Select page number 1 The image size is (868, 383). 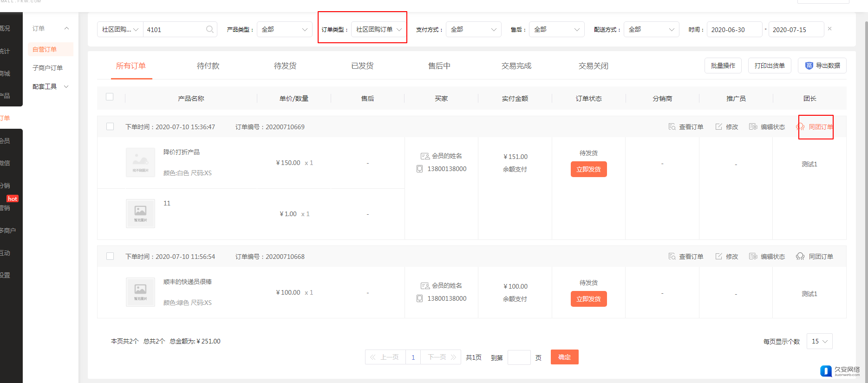click(x=413, y=357)
